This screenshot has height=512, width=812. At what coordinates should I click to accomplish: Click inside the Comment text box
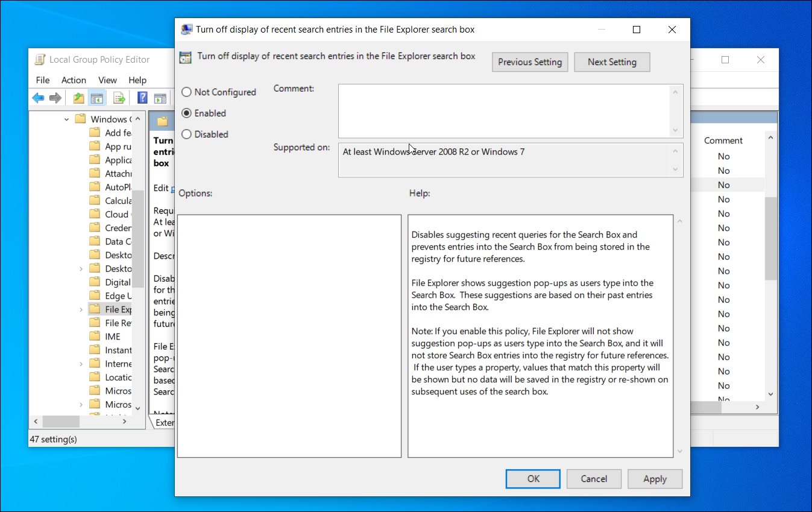(x=511, y=111)
